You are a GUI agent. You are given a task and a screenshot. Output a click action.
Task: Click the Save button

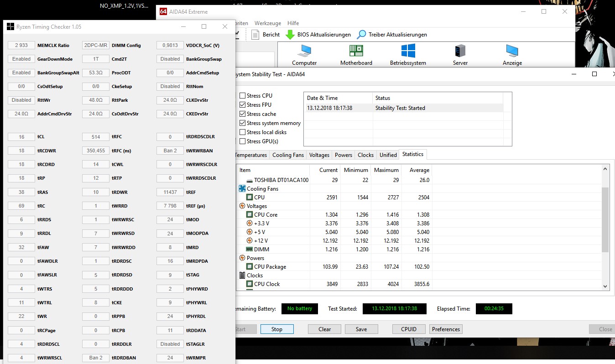361,329
